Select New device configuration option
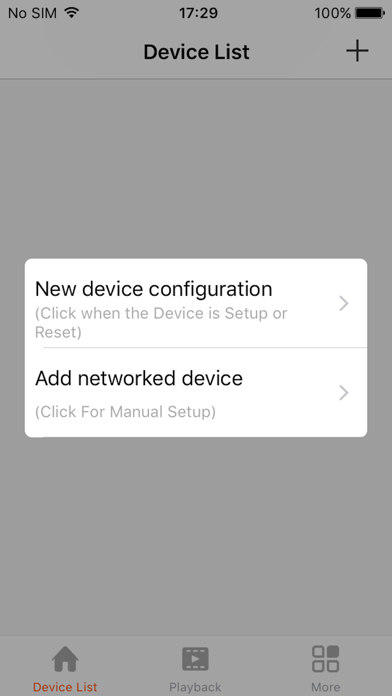Image resolution: width=392 pixels, height=696 pixels. coord(196,303)
